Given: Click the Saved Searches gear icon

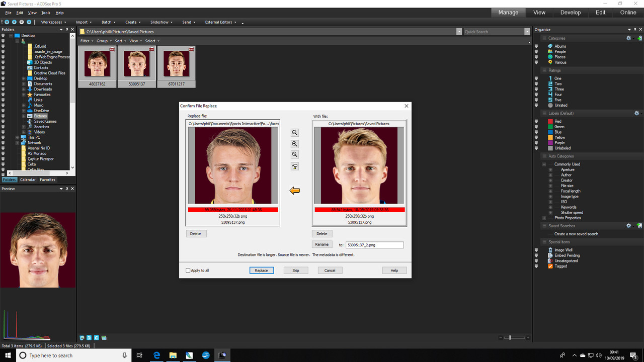Looking at the screenshot, I should coord(628,226).
